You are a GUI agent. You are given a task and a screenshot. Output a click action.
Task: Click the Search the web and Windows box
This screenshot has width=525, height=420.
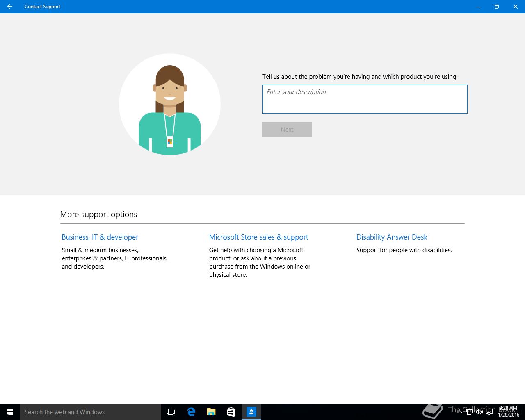click(x=90, y=412)
